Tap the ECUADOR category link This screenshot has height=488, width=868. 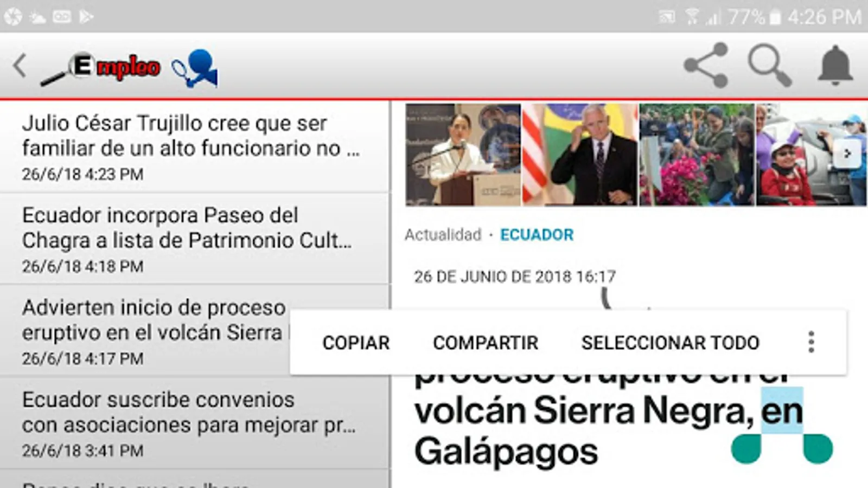[x=537, y=235]
